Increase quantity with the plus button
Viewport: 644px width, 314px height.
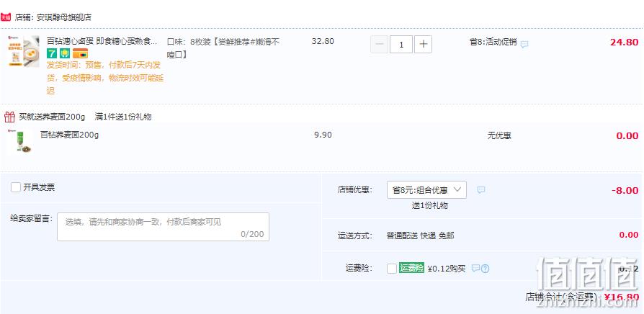[423, 45]
